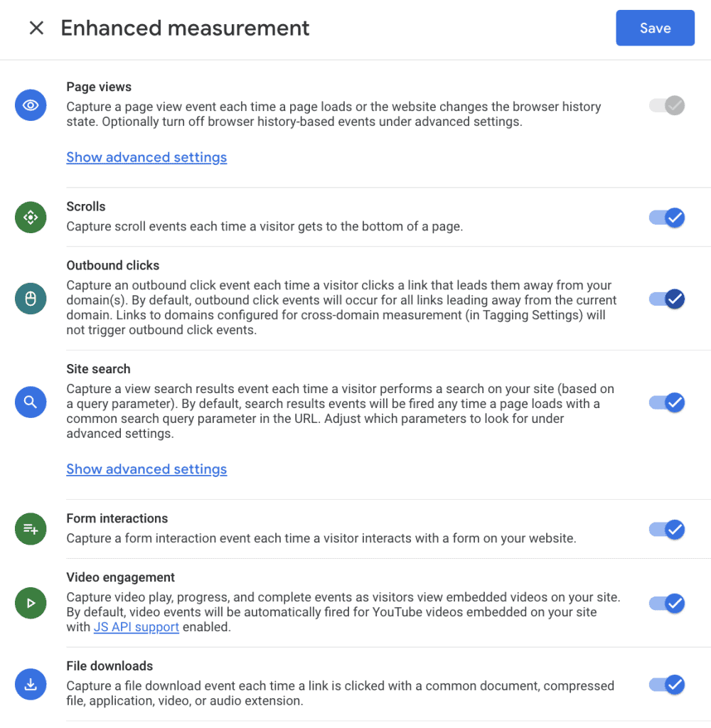Click the eye icon next to Page views
The width and height of the screenshot is (711, 728).
pyautogui.click(x=31, y=105)
